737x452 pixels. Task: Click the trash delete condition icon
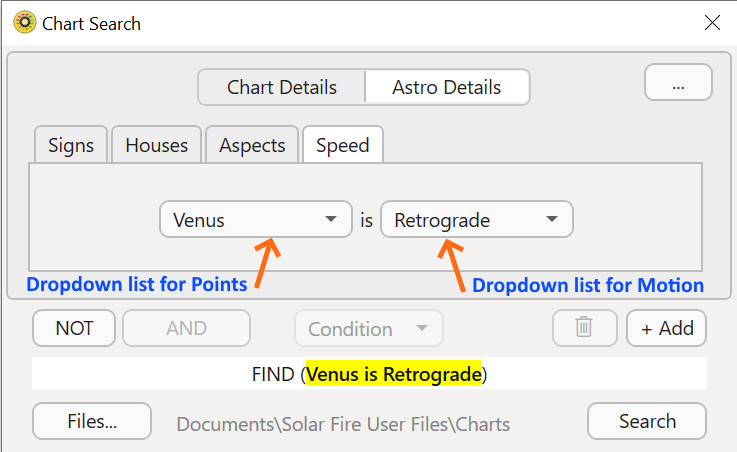(584, 327)
